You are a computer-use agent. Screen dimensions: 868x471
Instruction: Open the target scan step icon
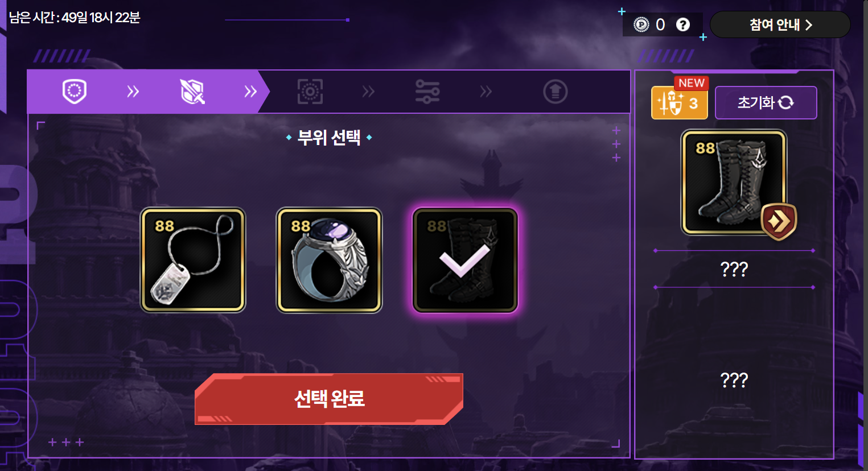click(310, 92)
